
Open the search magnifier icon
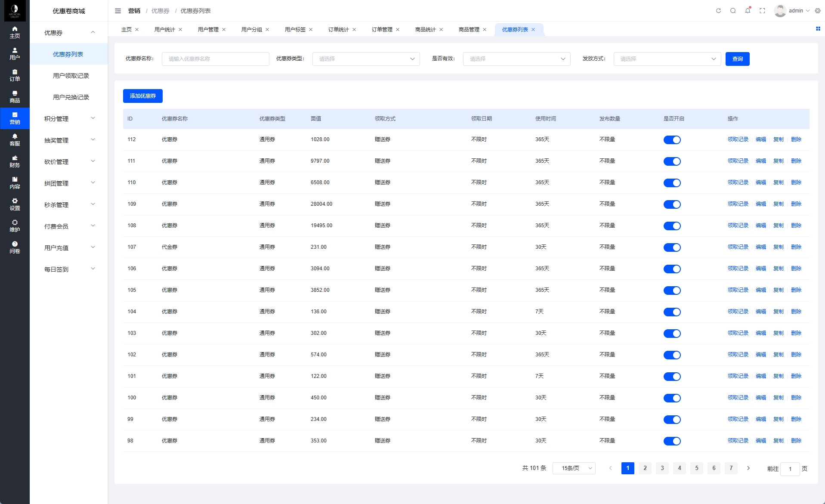733,11
